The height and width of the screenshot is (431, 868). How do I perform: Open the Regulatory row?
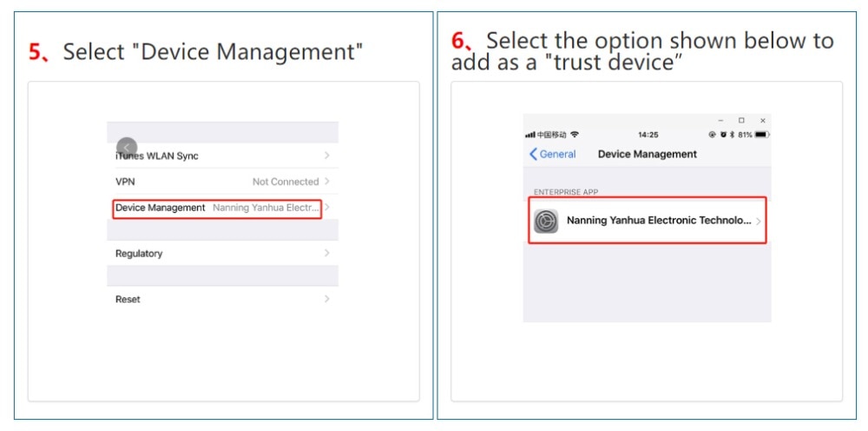pos(222,253)
